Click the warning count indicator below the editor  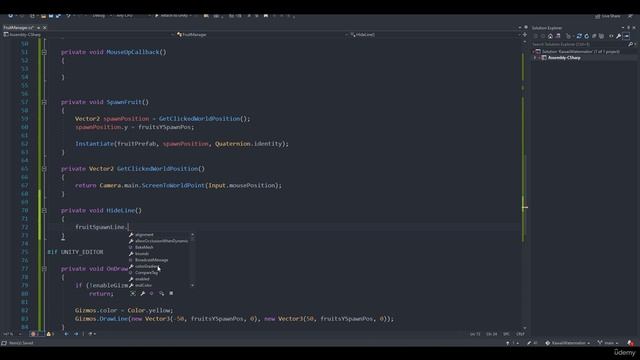coord(50,334)
